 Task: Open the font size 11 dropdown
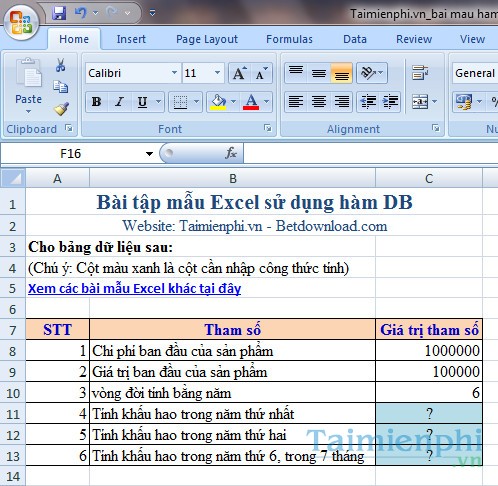pos(217,73)
